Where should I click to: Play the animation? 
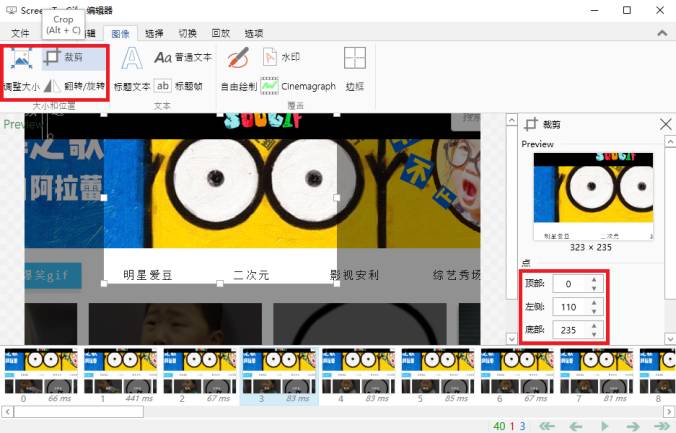[605, 426]
